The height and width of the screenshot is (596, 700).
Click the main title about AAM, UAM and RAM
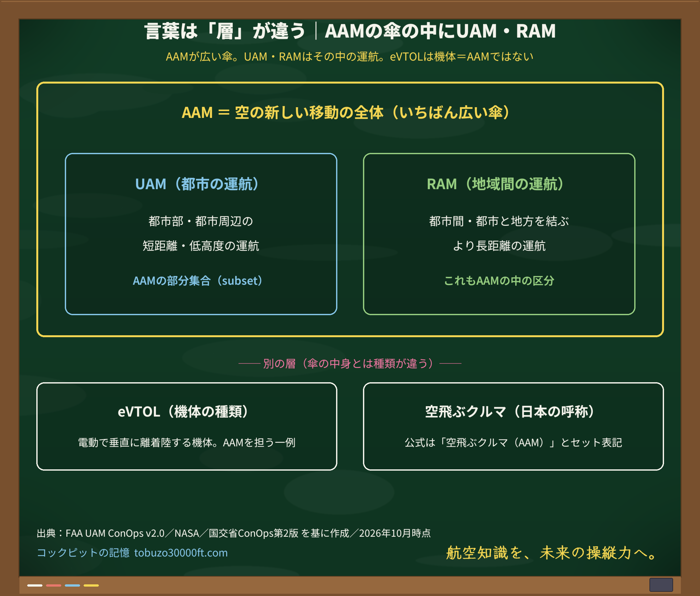pyautogui.click(x=350, y=31)
